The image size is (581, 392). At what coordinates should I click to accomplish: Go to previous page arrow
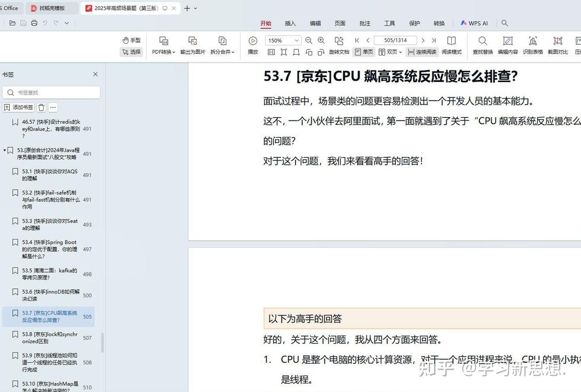[x=368, y=40]
